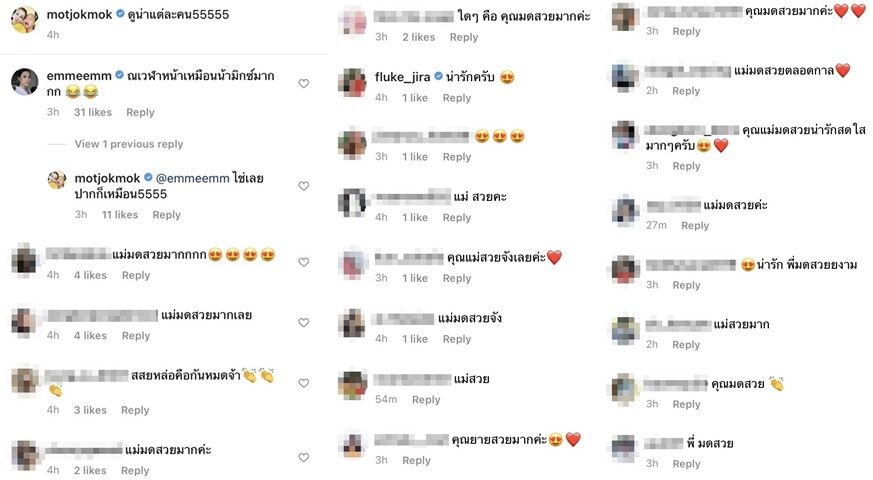
Task: Reply to fluke_jira's น่ารักครับ comment
Action: coord(457,98)
